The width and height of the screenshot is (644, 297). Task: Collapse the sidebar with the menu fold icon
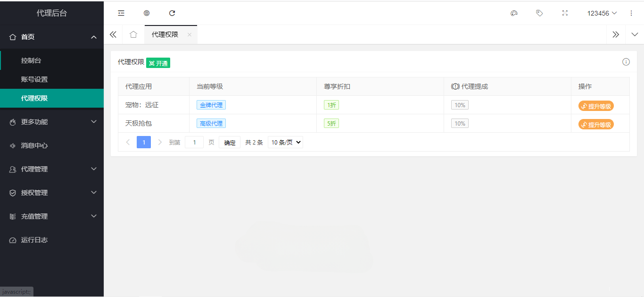coord(121,13)
